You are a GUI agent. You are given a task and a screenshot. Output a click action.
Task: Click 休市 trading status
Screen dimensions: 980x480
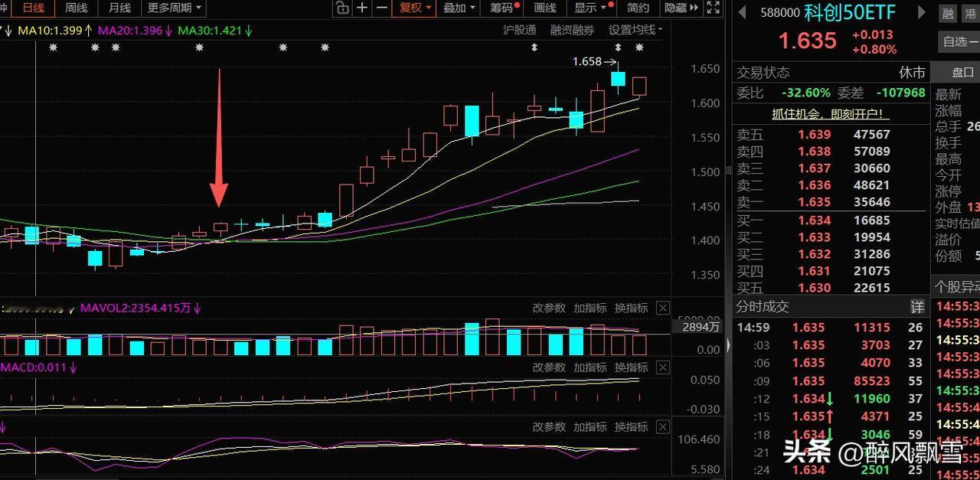[912, 73]
